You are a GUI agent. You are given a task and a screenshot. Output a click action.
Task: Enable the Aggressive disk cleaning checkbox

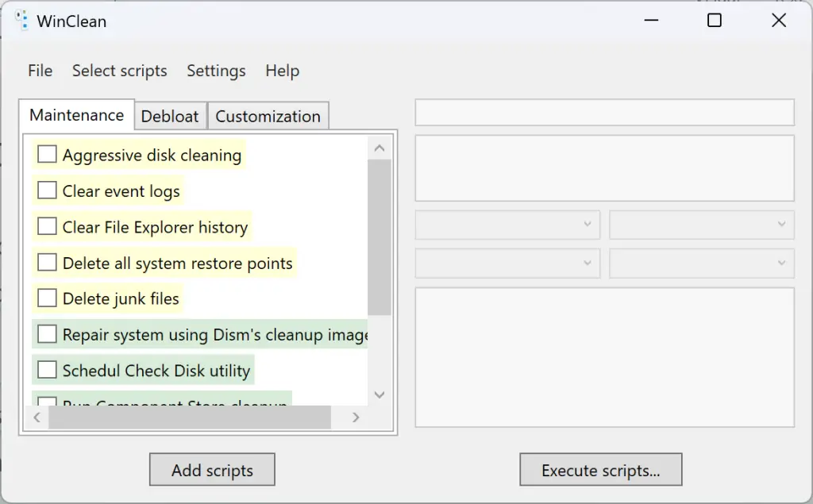point(48,155)
